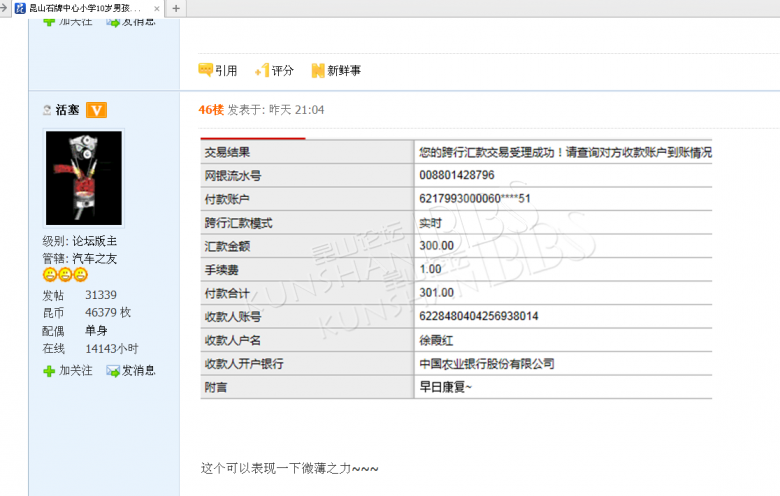Click the user status icon beside 活塞
This screenshot has width=780, height=496.
tap(47, 110)
